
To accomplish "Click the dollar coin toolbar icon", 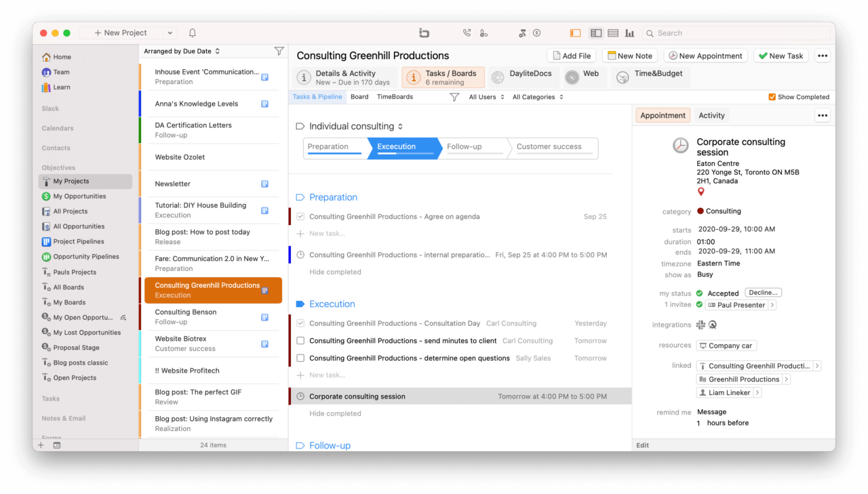I will coord(536,33).
